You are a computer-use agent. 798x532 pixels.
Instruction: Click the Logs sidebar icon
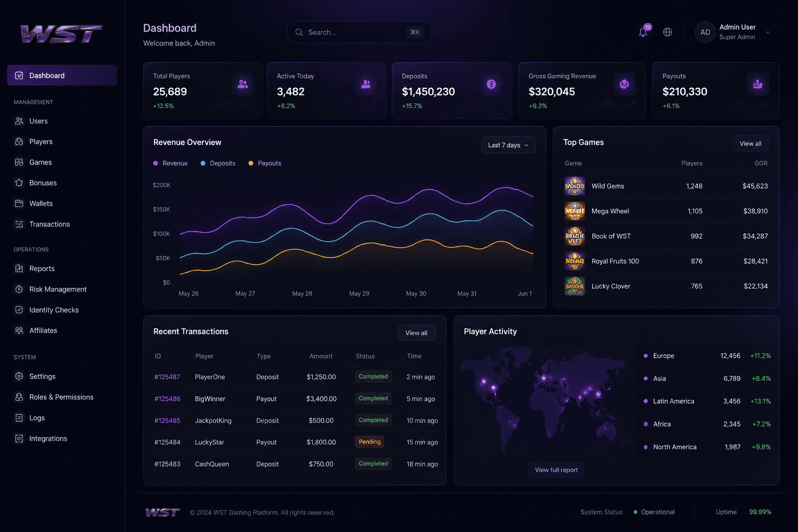pos(19,418)
